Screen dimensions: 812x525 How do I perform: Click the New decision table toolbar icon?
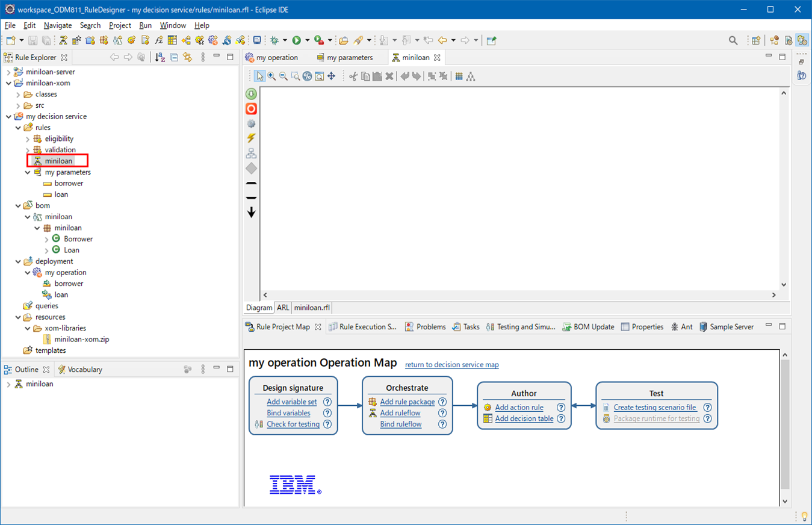pyautogui.click(x=172, y=40)
